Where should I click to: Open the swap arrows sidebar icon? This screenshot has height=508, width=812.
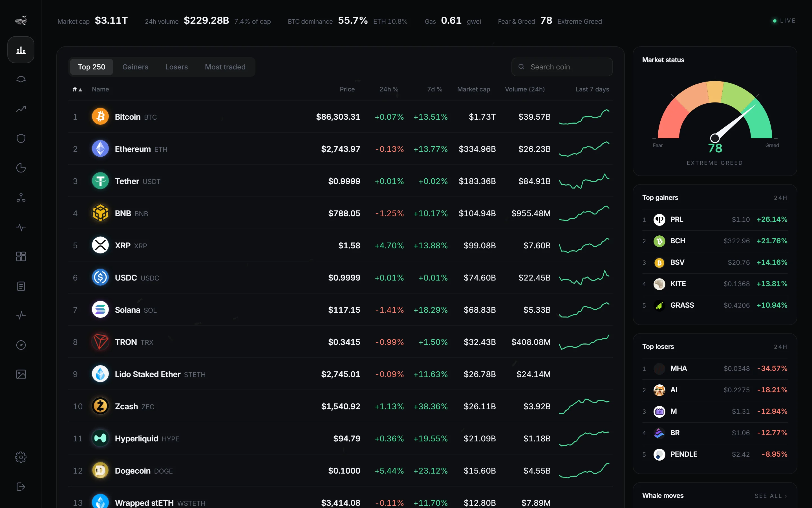(x=21, y=79)
